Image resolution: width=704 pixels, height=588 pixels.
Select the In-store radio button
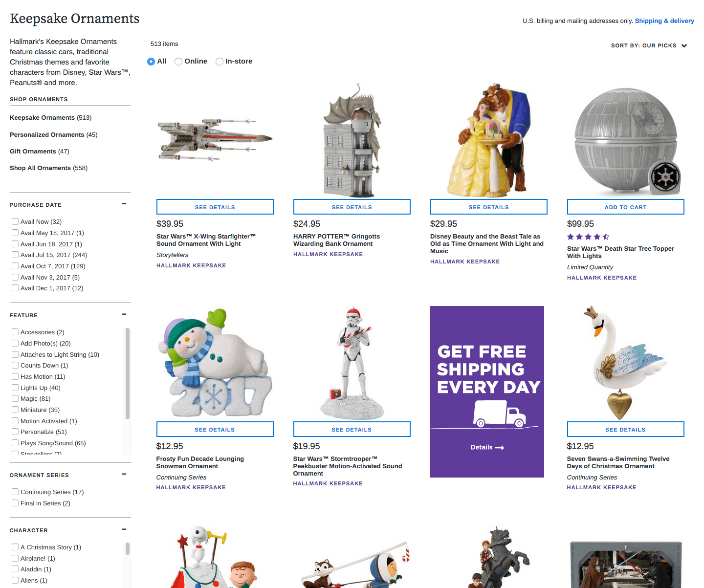point(220,62)
